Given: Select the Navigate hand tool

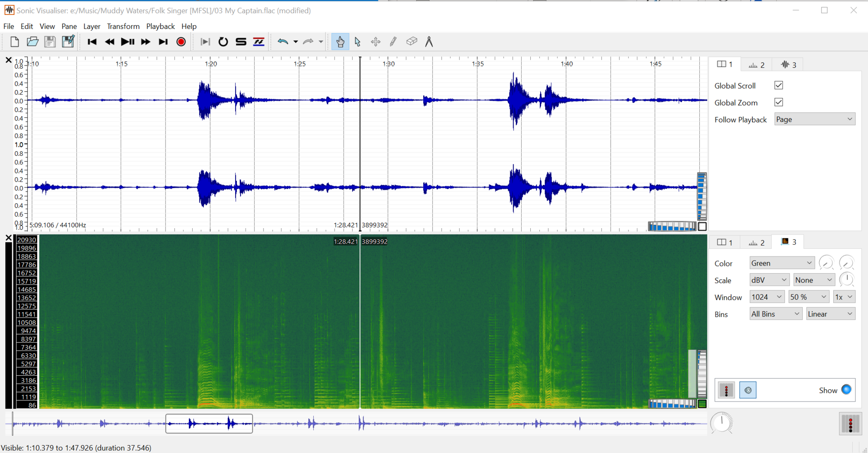Looking at the screenshot, I should point(340,42).
